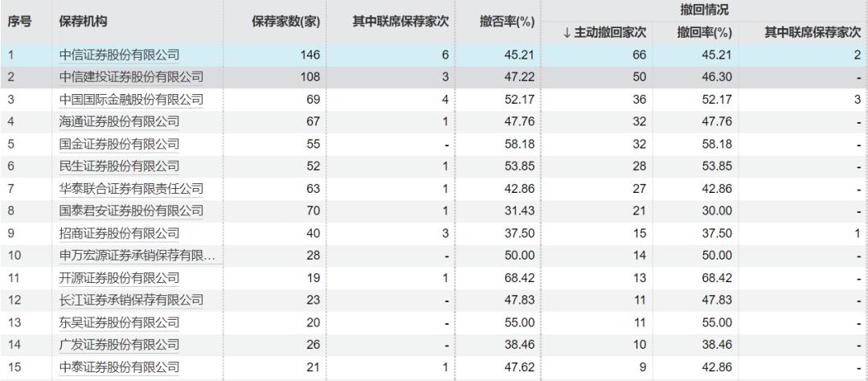
Task: Click the 保荐家数(家) column header
Action: click(x=286, y=22)
